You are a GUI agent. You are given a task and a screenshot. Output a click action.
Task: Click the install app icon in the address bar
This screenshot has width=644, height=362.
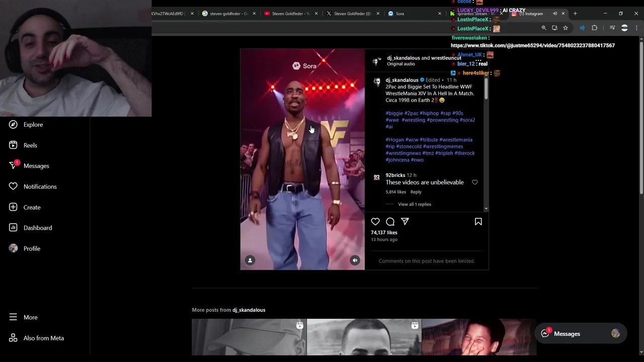pyautogui.click(x=554, y=28)
